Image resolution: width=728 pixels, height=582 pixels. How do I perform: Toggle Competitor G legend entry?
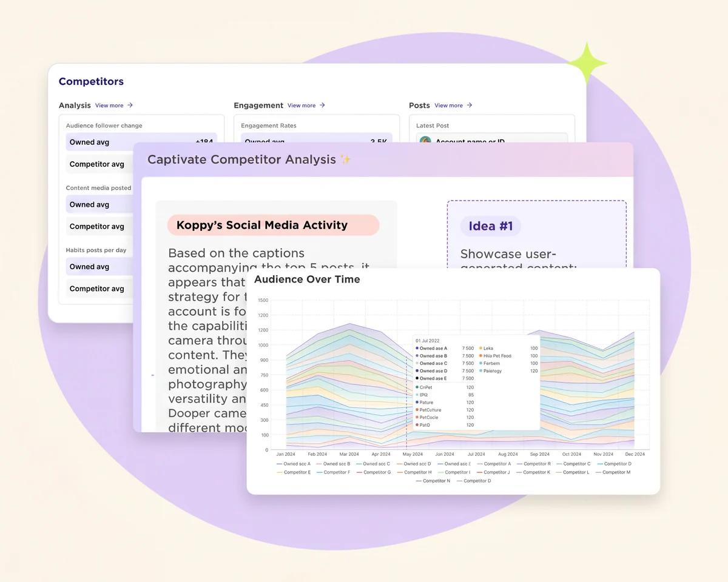[x=372, y=472]
